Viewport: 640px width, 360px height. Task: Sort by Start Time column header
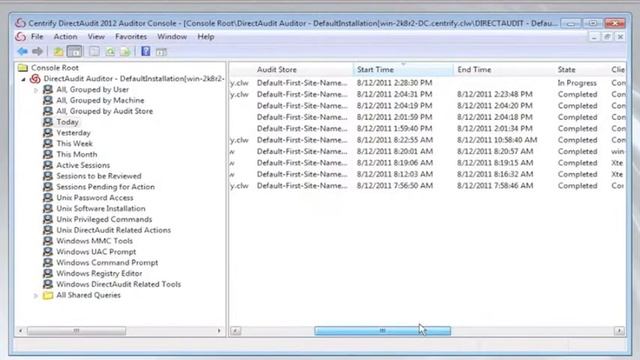point(403,70)
